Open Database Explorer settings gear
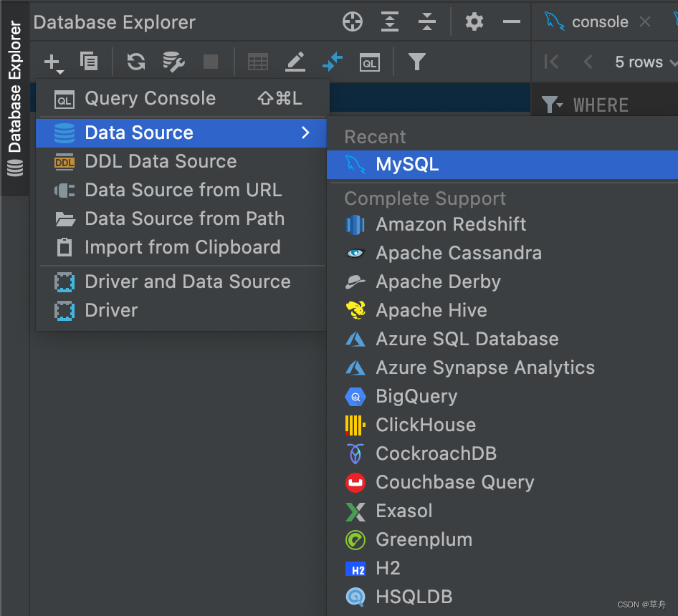The width and height of the screenshot is (678, 616). [x=474, y=22]
